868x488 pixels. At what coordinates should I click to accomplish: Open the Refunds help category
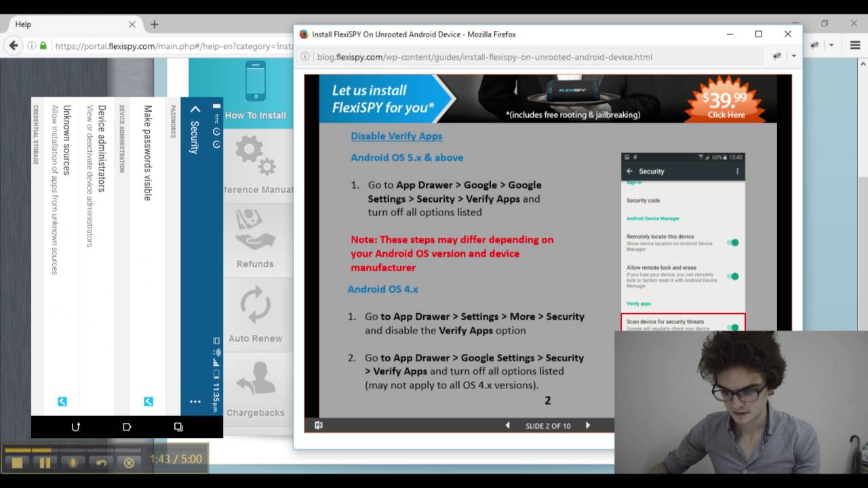click(255, 239)
